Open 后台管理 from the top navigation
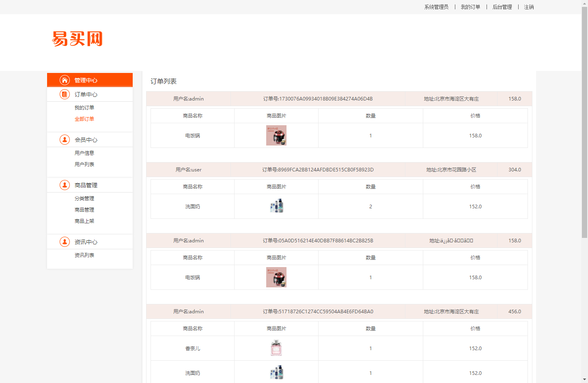 (502, 7)
